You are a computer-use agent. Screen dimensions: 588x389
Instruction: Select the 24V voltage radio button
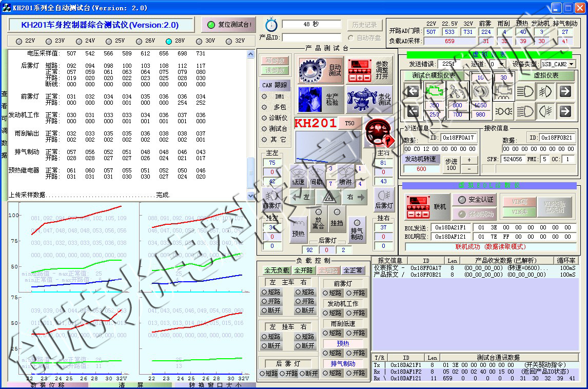(x=79, y=41)
